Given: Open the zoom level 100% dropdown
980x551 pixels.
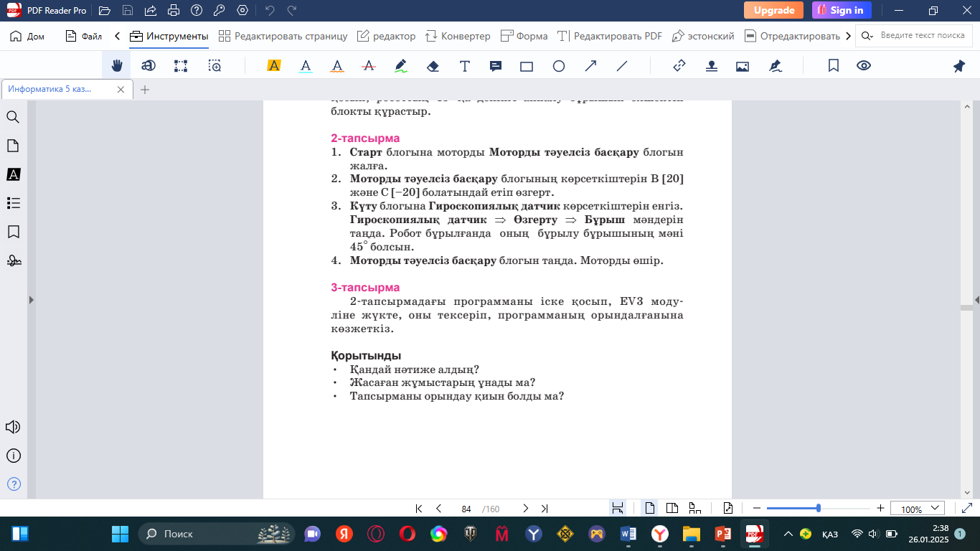Looking at the screenshot, I should 917,509.
